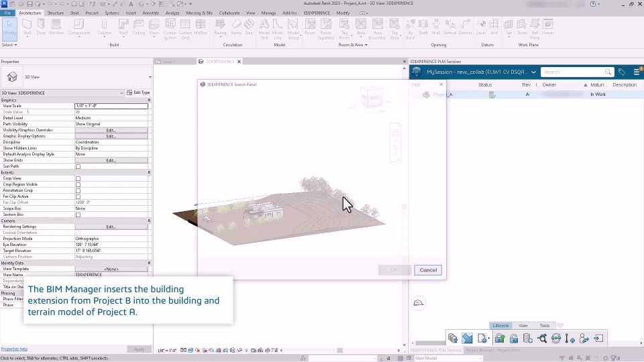Viewport: 644px width, 362px height.
Task: Expand the Room & Area panel dropdown
Action: point(353,45)
